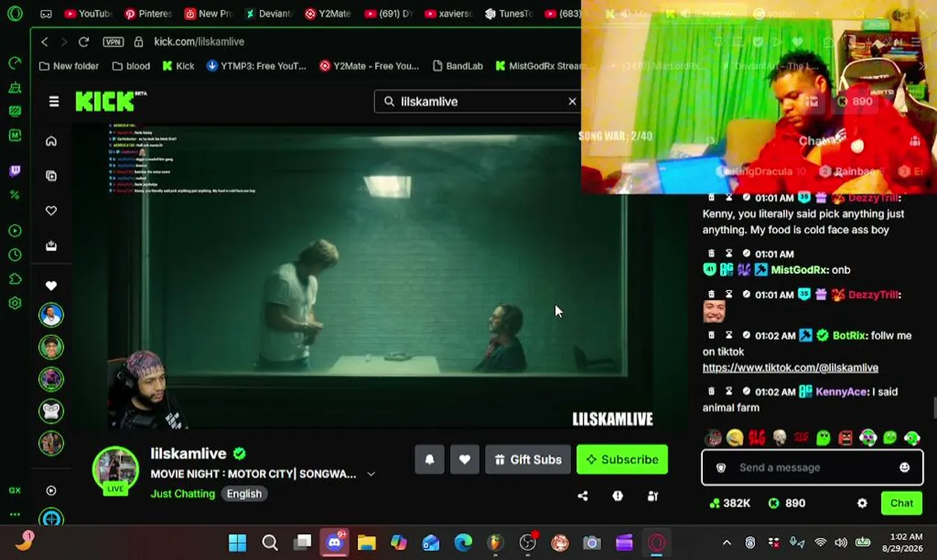Open the blood bookmark folder
Viewport: 937px width, 560px height.
pos(131,66)
